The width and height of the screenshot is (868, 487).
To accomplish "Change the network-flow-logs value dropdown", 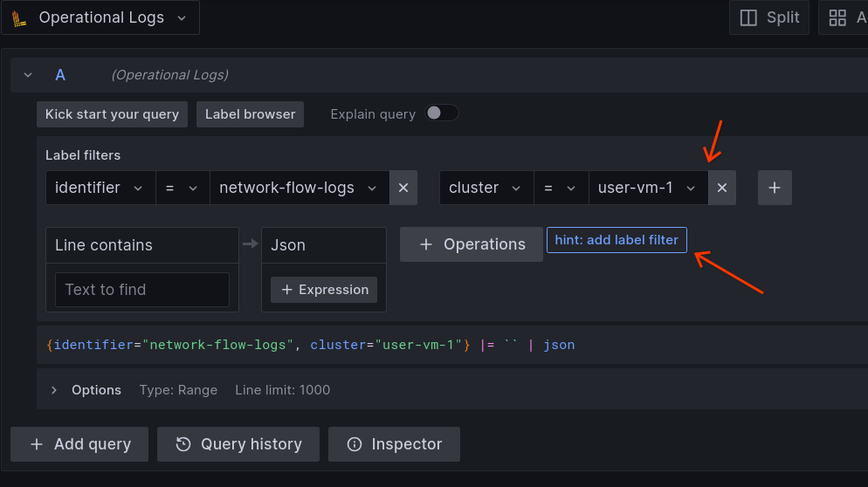I will pyautogui.click(x=299, y=188).
